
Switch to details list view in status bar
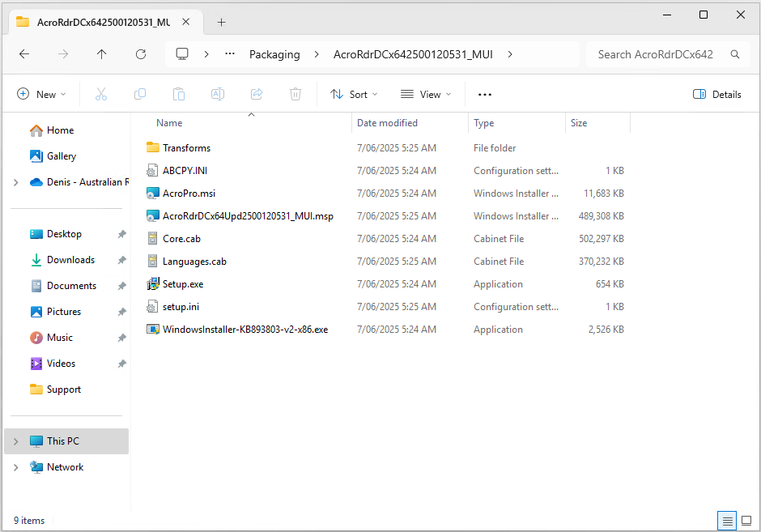point(727,520)
